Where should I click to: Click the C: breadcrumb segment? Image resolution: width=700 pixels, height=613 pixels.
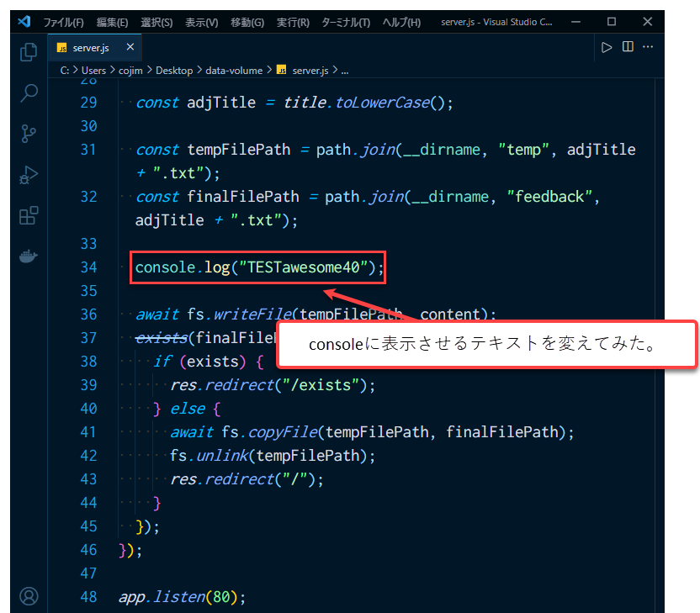(65, 71)
